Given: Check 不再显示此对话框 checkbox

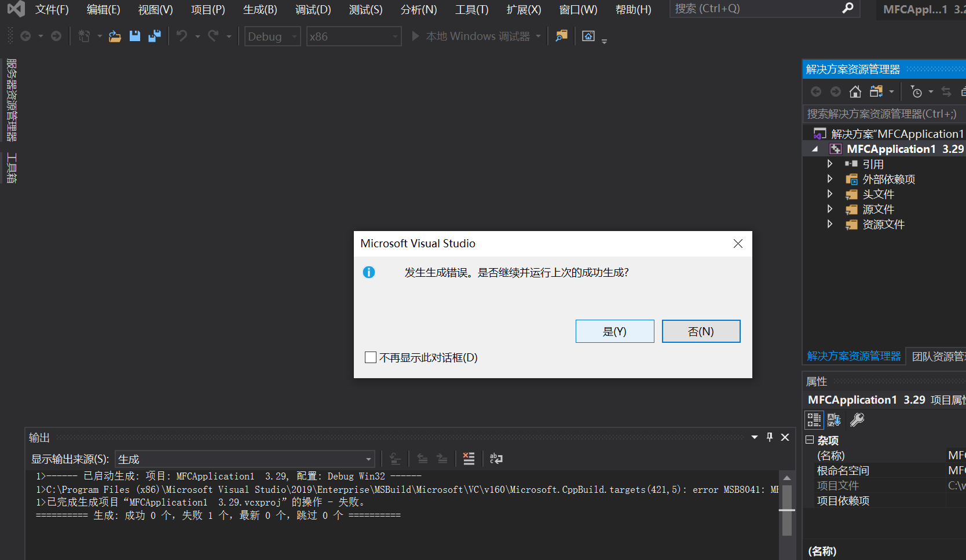Looking at the screenshot, I should pyautogui.click(x=371, y=357).
